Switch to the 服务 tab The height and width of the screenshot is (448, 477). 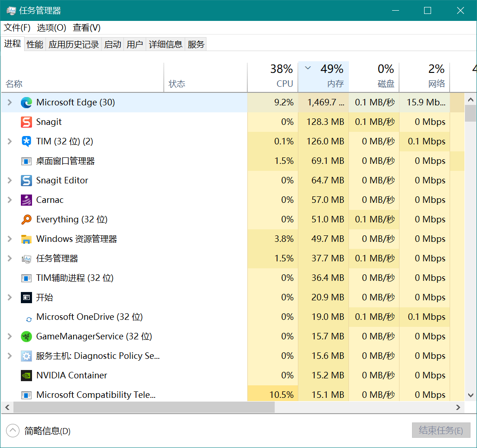(x=196, y=45)
